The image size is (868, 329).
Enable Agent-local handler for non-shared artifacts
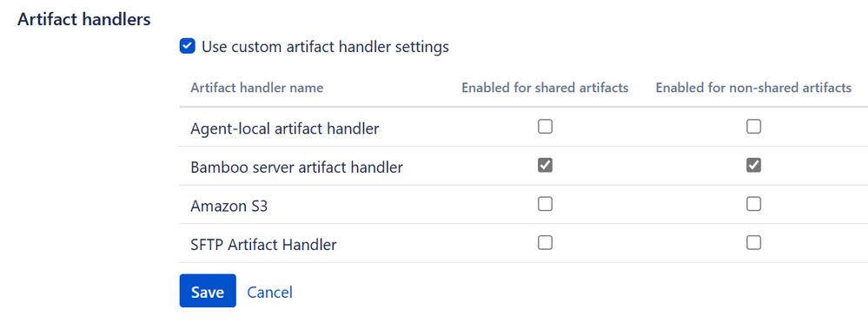coord(753,128)
